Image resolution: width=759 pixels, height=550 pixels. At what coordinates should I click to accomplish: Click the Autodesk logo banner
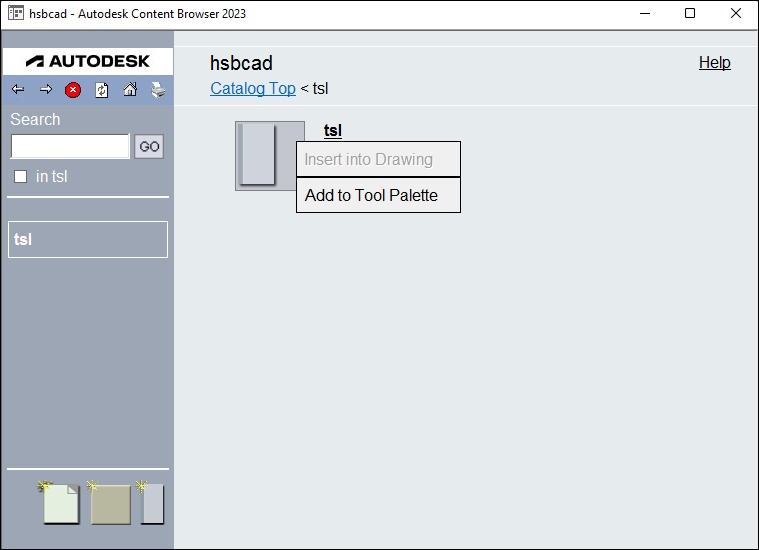pos(88,61)
